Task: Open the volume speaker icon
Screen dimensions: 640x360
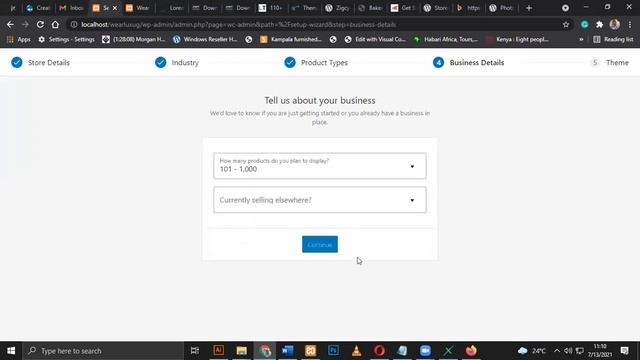Action: (x=568, y=351)
